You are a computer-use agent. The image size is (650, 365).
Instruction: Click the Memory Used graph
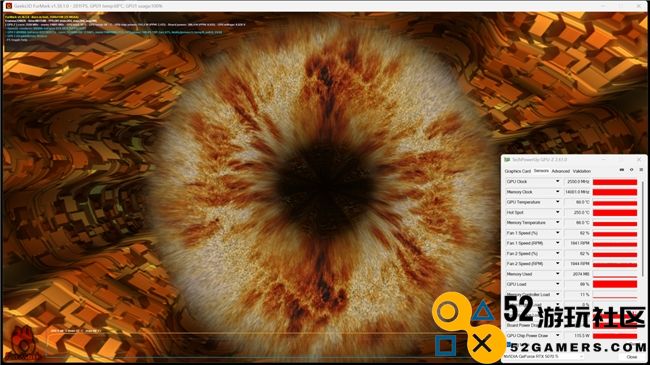615,274
